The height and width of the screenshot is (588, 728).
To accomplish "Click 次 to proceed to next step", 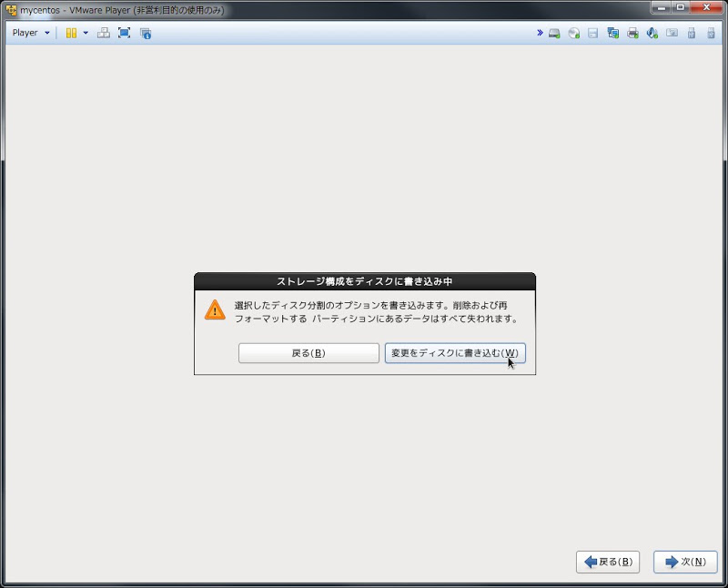I will [684, 562].
